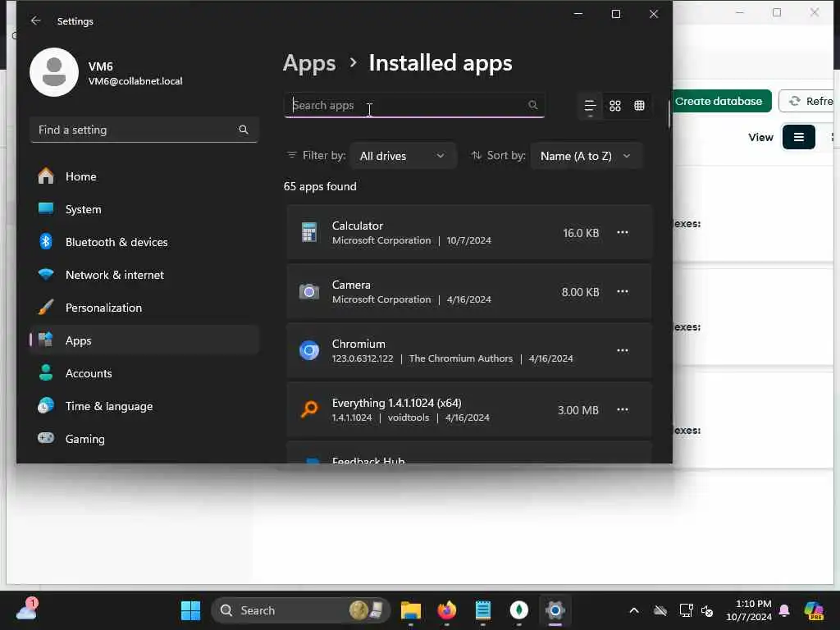840x630 pixels.
Task: Click the Everything app magnifier icon
Action: [x=309, y=409]
